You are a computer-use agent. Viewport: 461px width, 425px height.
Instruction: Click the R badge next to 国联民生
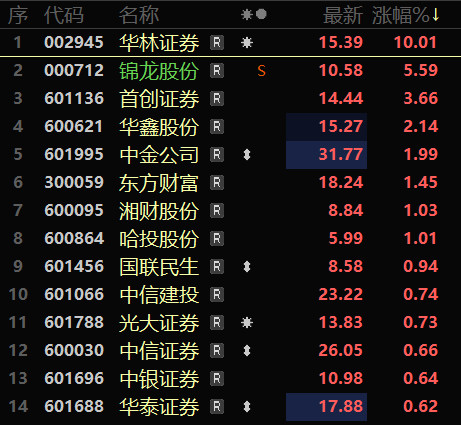217,267
